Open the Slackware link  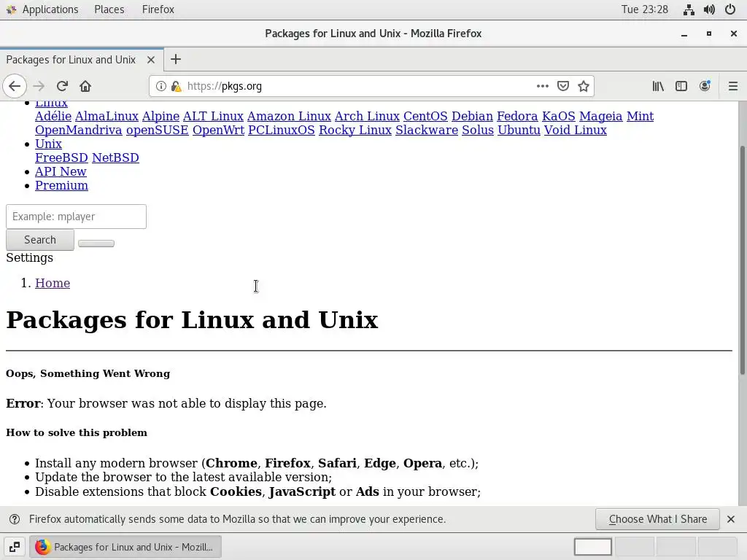[x=426, y=130]
